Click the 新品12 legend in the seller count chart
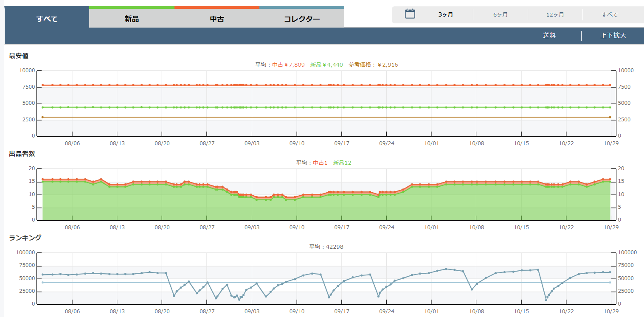 pos(342,163)
